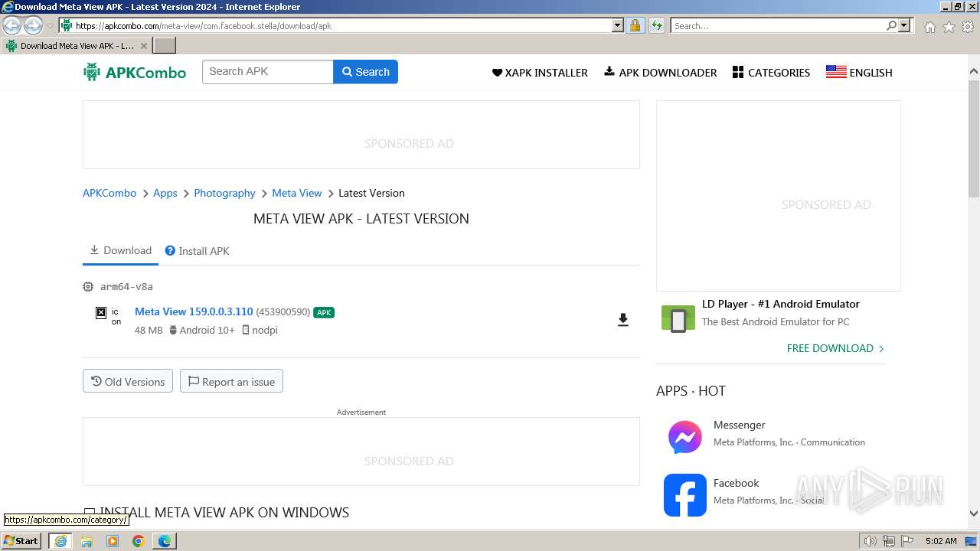Open the media player taskbar icon
The width and height of the screenshot is (980, 551).
113,541
